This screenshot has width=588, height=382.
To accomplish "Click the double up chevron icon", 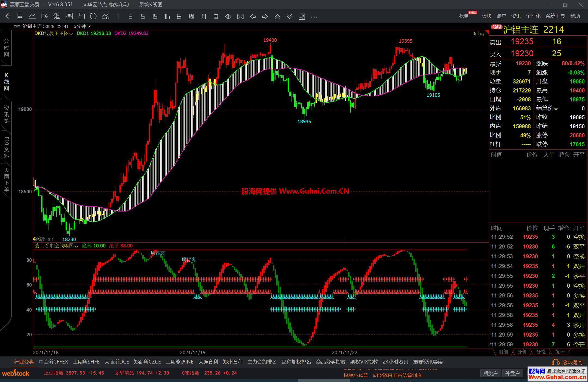I will click(277, 17).
